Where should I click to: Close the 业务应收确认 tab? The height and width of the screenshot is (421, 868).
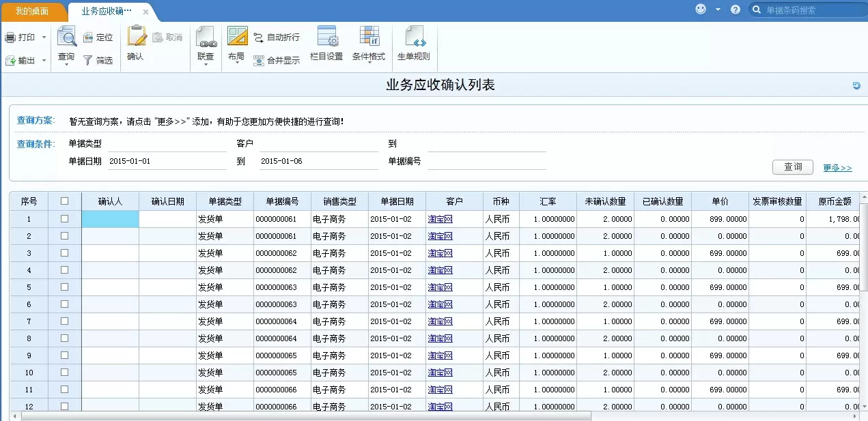145,12
